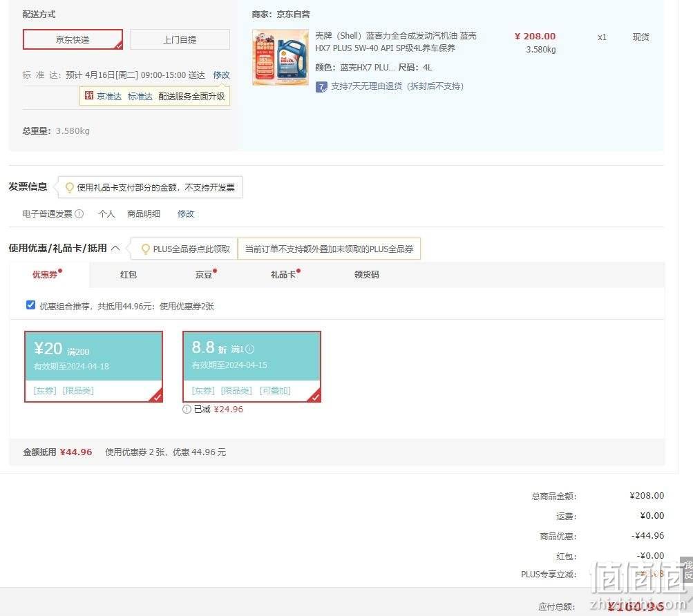The height and width of the screenshot is (616, 693).
Task: Click the 标准达 link
Action: (x=140, y=96)
